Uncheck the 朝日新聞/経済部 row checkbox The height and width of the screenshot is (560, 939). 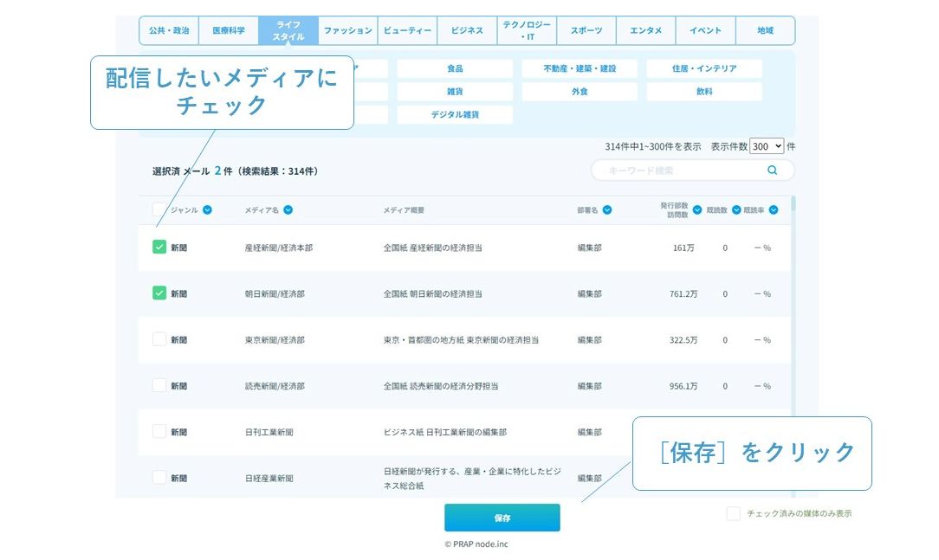pyautogui.click(x=159, y=293)
